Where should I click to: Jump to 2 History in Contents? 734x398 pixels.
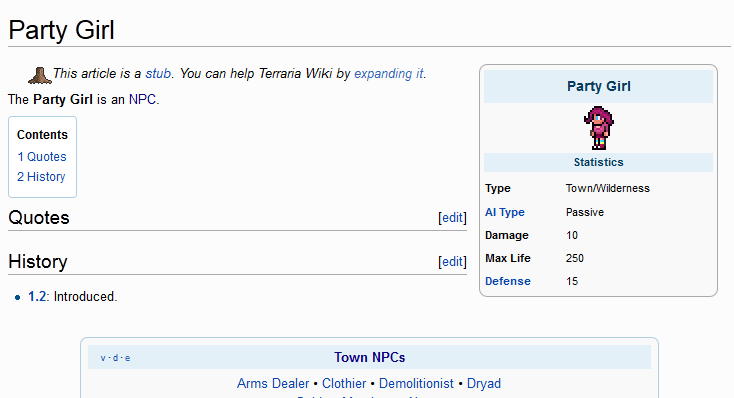(41, 177)
